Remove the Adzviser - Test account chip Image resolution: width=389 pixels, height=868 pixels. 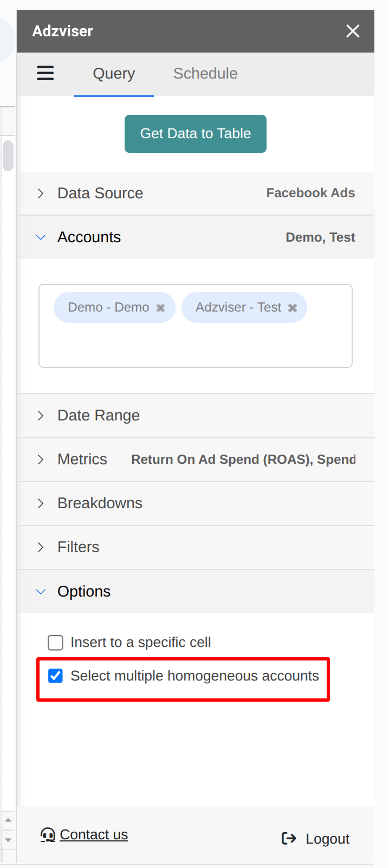coord(293,308)
